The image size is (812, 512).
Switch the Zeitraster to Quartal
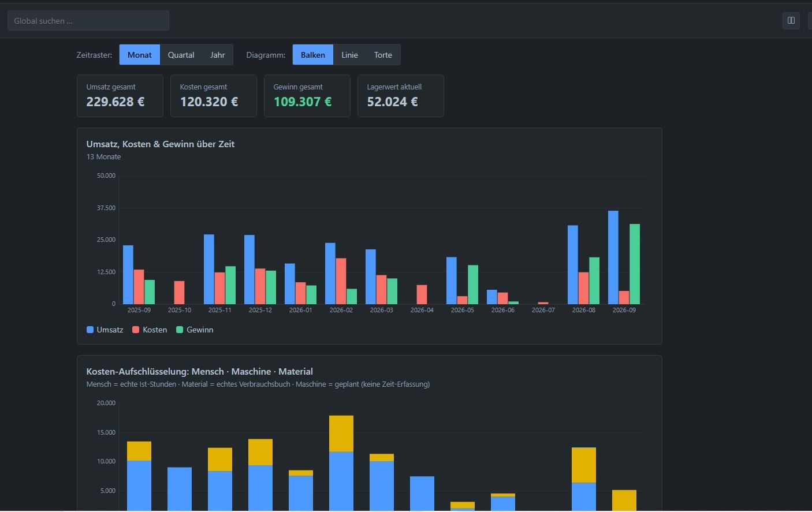pyautogui.click(x=181, y=55)
